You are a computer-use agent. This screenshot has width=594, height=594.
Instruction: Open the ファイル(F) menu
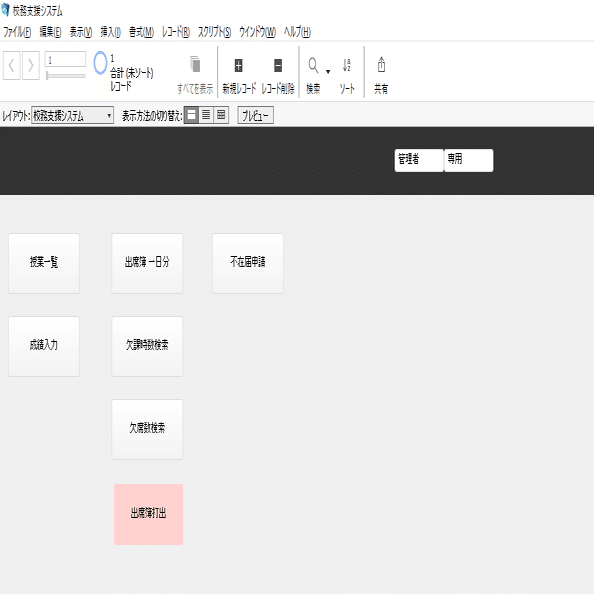[x=17, y=32]
